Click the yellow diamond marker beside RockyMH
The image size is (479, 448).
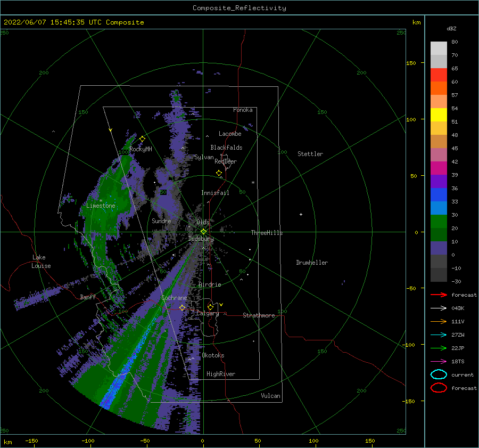click(142, 139)
